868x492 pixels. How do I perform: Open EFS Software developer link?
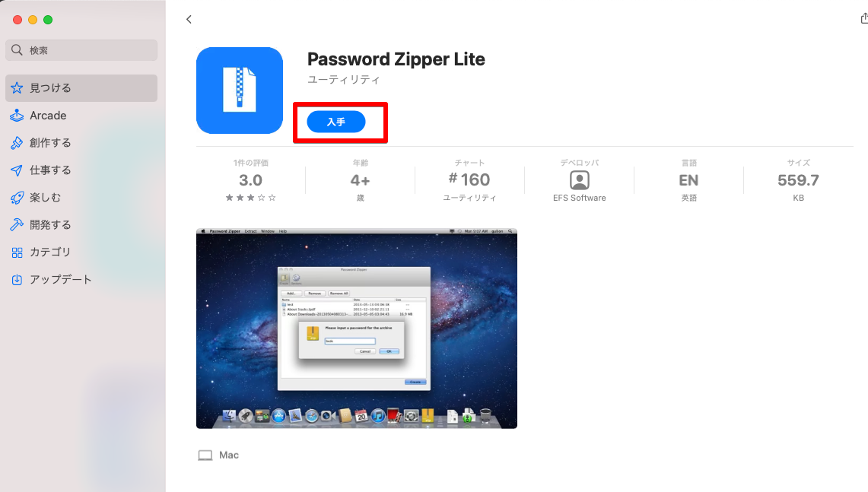(579, 198)
